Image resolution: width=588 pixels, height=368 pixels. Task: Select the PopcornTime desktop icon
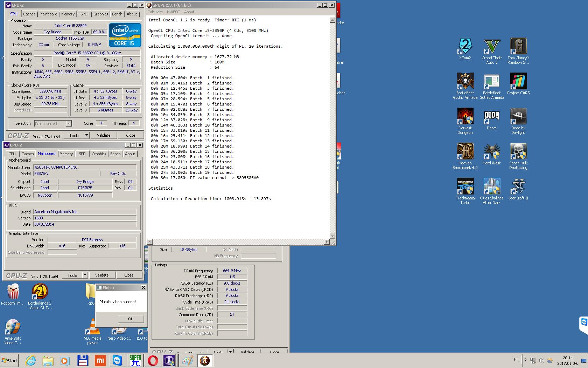[x=13, y=294]
